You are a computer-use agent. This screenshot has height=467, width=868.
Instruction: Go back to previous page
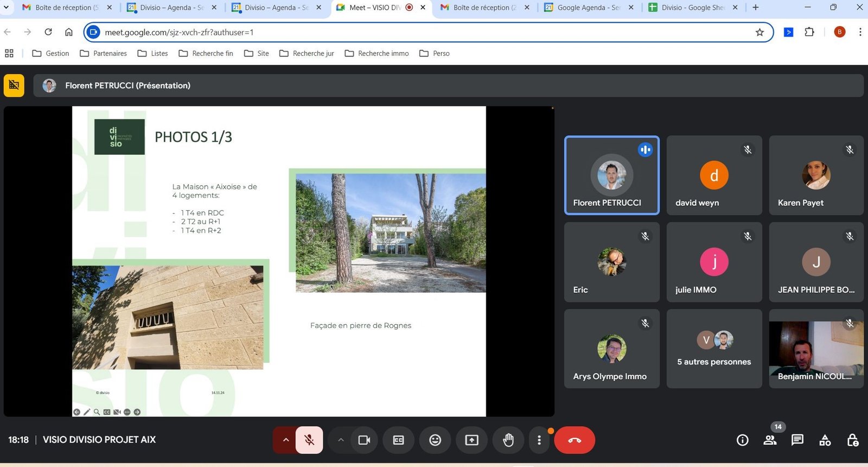pyautogui.click(x=8, y=32)
